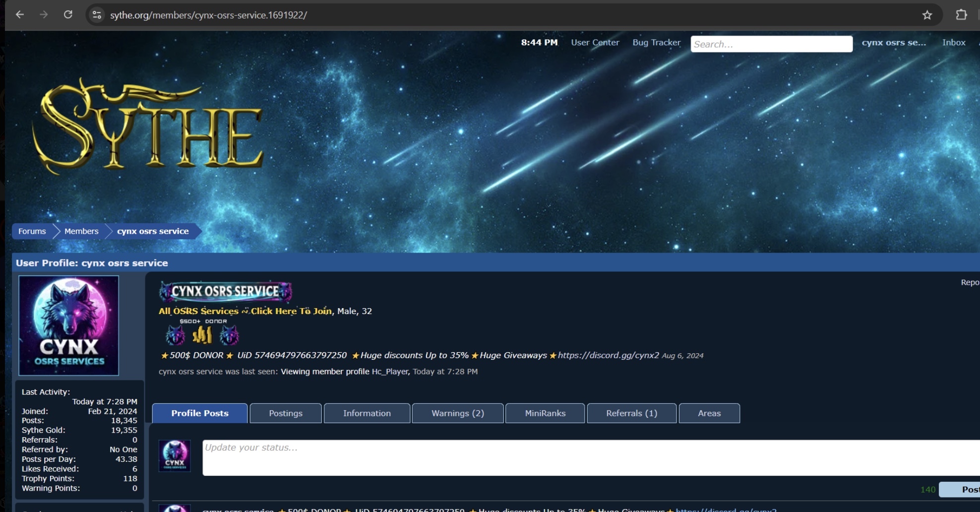This screenshot has height=512, width=980.
Task: Click the Joined date Feb 21, 2024
Action: [113, 411]
